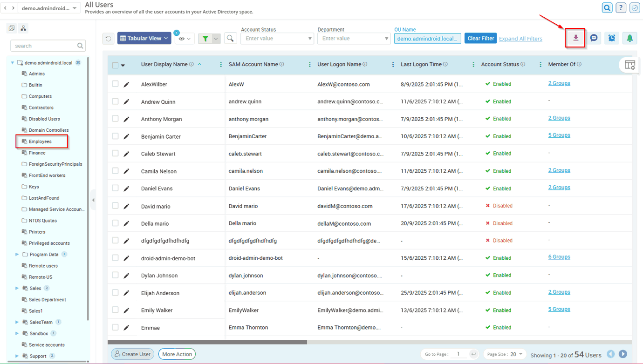Apply the green filter funnel icon
643x364 pixels.
point(206,38)
